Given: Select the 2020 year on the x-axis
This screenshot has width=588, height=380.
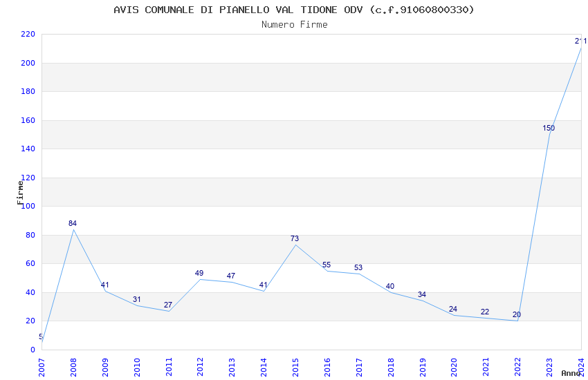Looking at the screenshot, I should tap(453, 367).
